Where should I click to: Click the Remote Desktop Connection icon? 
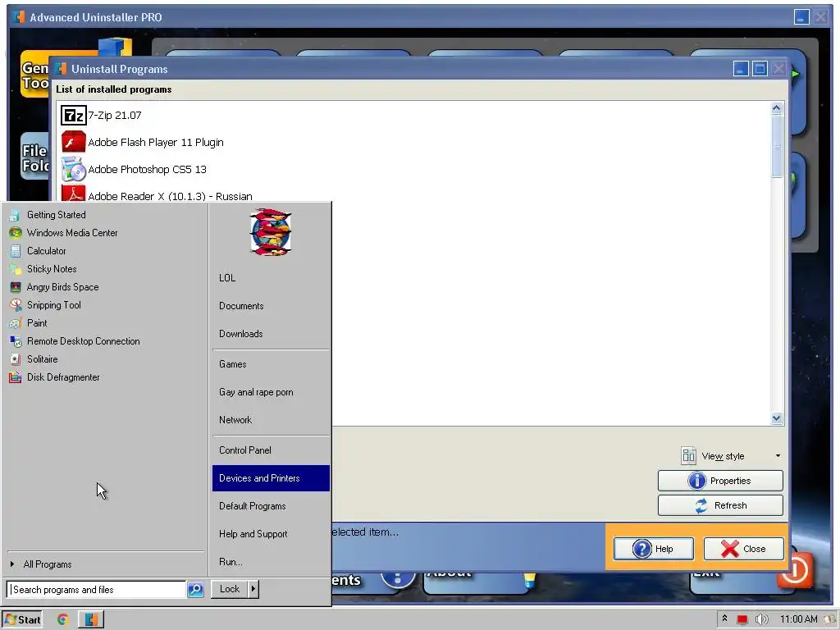click(15, 341)
